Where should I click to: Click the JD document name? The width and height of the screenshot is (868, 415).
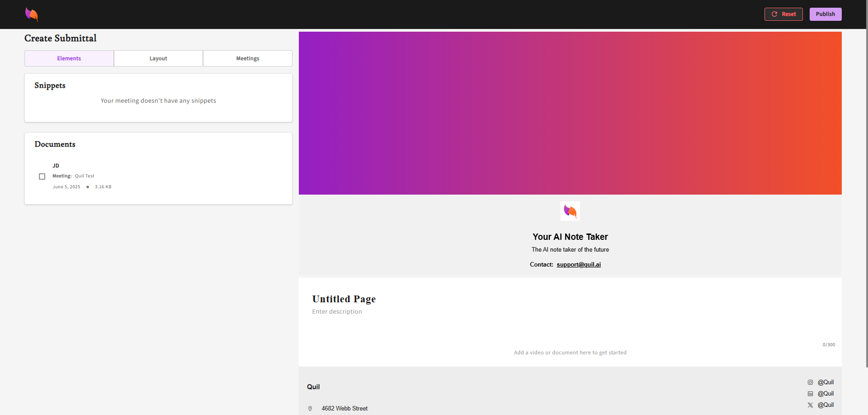pos(56,166)
